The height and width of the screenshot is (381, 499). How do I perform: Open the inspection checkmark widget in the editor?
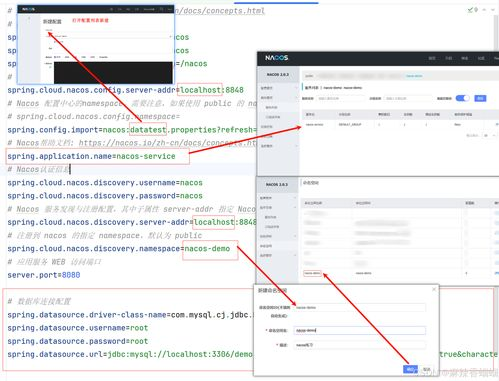(473, 10)
